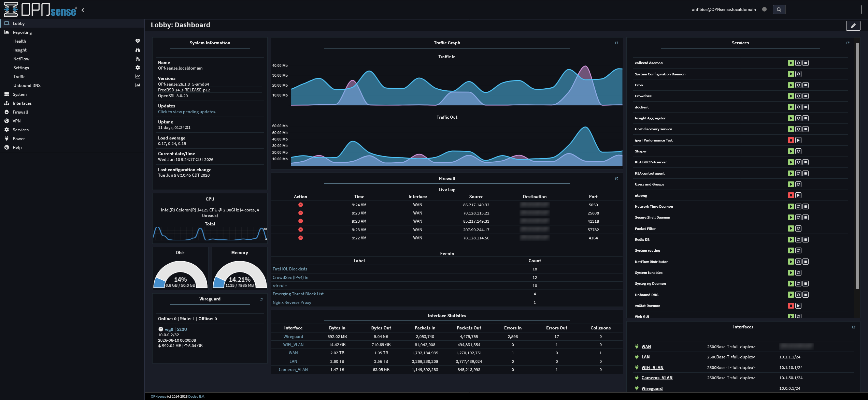Viewport: 868px width, 400px height.
Task: Click the OPNsense logo
Action: [x=40, y=10]
